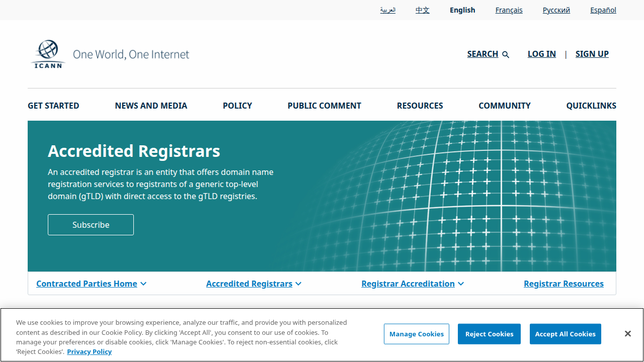The height and width of the screenshot is (362, 644).
Task: Click Accept All Cookies button
Action: [x=566, y=334]
